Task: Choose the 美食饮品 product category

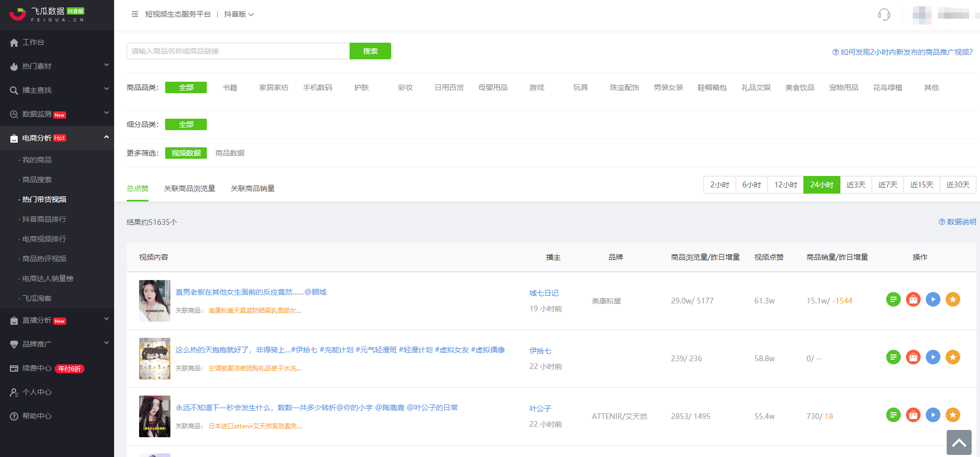Action: coord(799,87)
